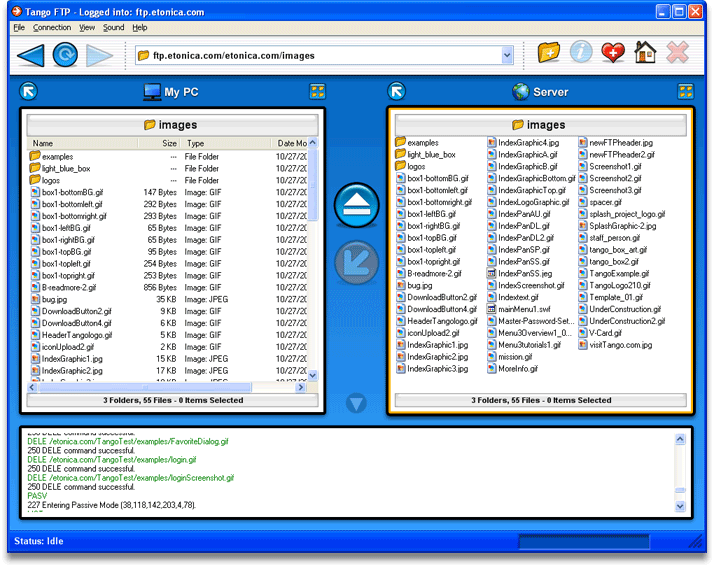This screenshot has height=566, width=714.
Task: Click the round Download arrow button
Action: [357, 263]
